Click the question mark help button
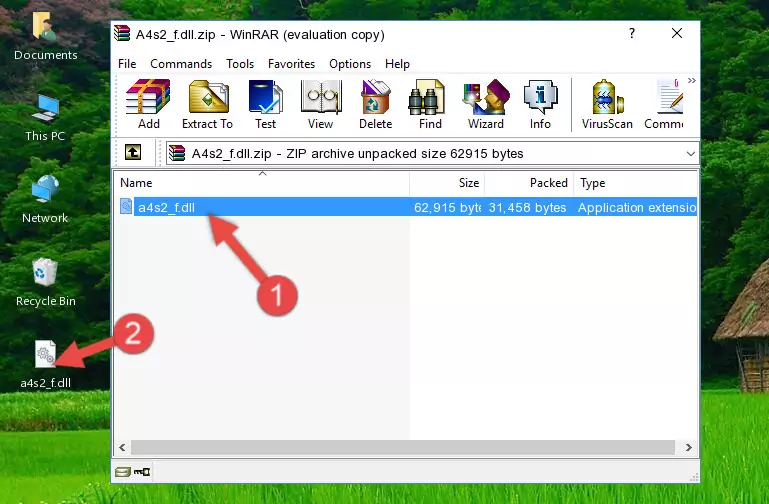The width and height of the screenshot is (769, 504). click(632, 33)
